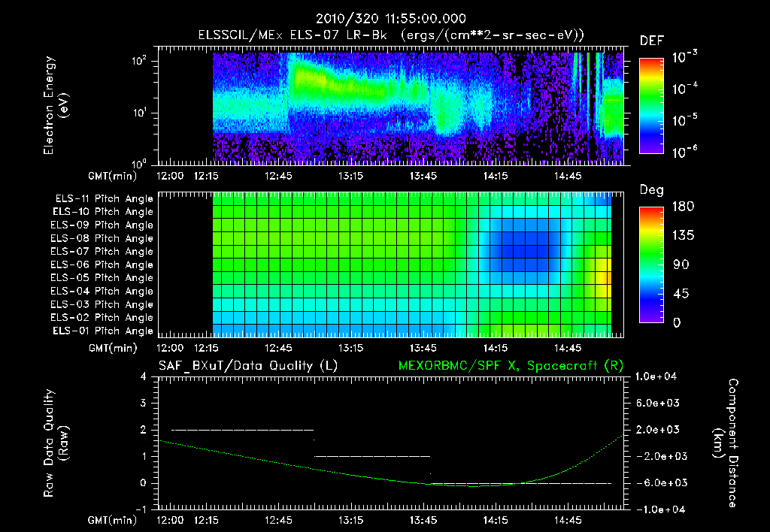The image size is (770, 532).
Task: Click tick −1 on Raw Data Quality axis
Action: pos(141,509)
